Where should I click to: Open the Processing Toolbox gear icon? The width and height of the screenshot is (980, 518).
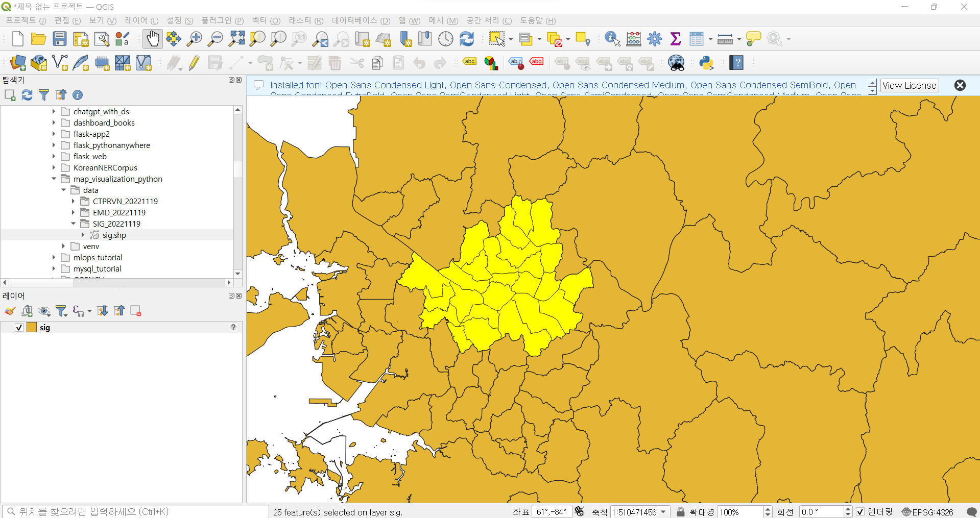654,39
